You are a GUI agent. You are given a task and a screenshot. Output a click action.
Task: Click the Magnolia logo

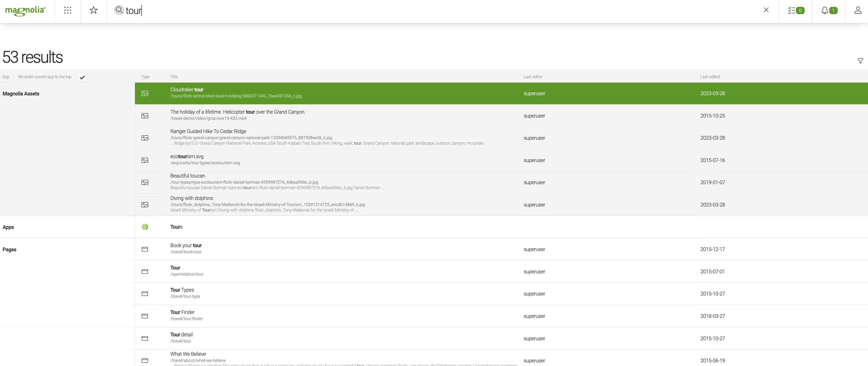coord(25,10)
